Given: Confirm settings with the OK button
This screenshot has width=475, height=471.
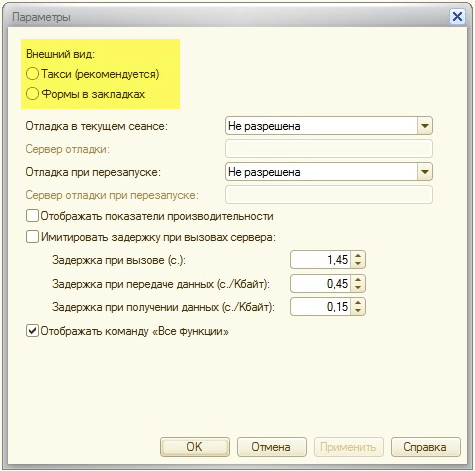Looking at the screenshot, I should (195, 447).
